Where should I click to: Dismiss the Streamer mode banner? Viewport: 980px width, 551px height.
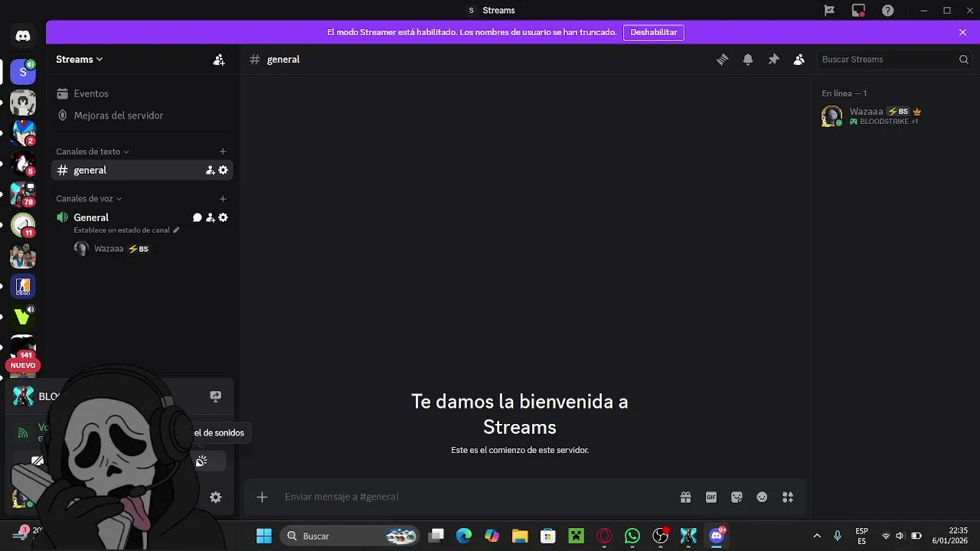click(962, 33)
